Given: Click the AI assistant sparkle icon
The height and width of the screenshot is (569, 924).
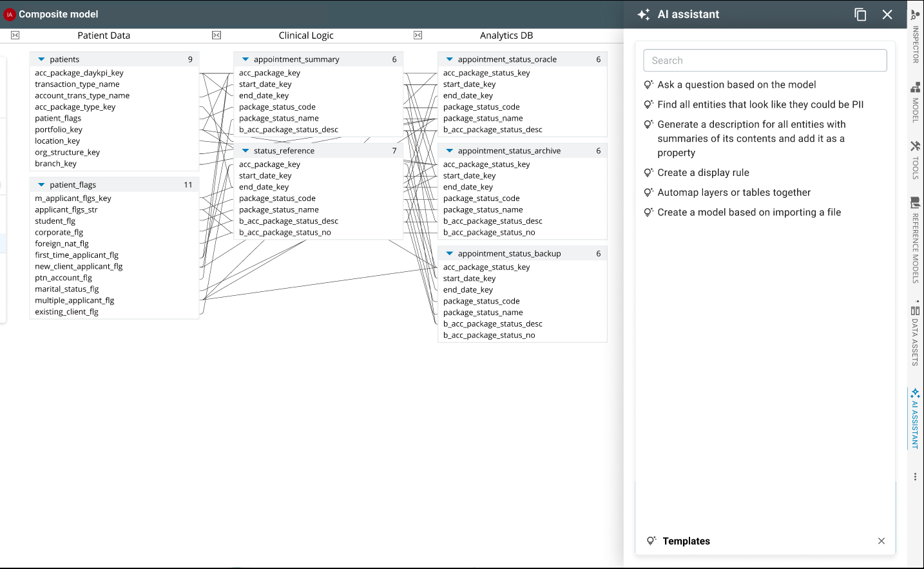Looking at the screenshot, I should tap(644, 14).
